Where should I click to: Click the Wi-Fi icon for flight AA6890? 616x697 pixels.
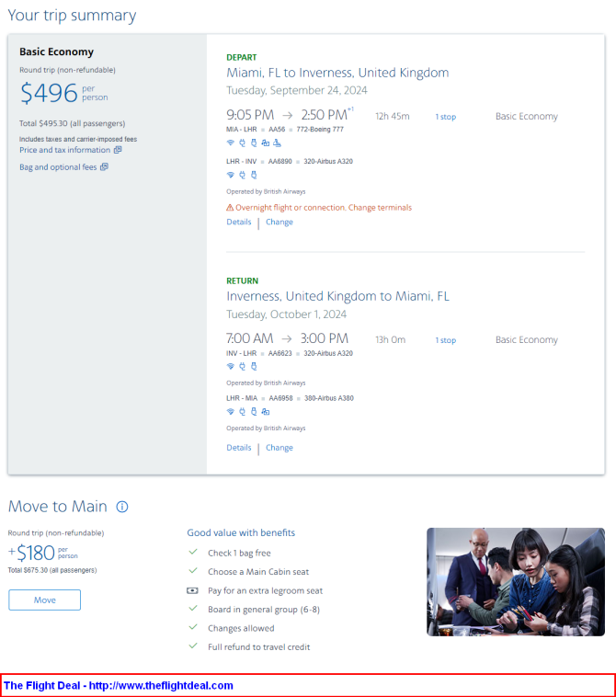click(231, 174)
